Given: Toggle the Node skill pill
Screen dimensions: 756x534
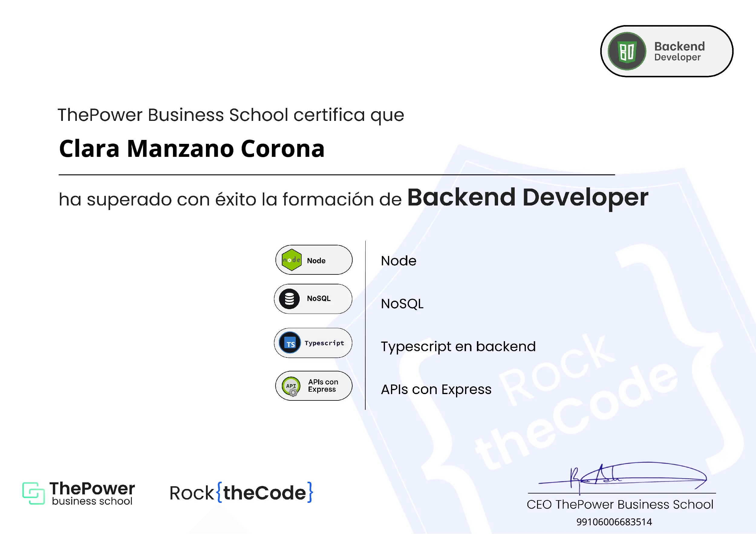Looking at the screenshot, I should (314, 260).
